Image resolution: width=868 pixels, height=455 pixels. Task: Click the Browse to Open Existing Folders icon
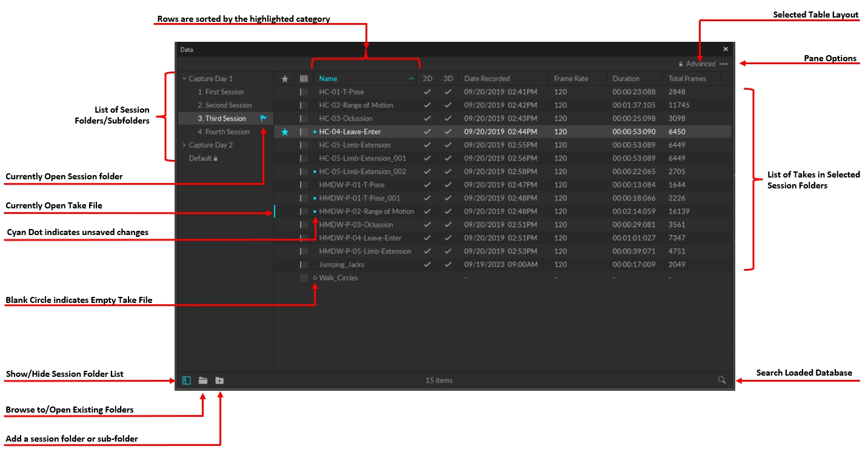point(202,380)
